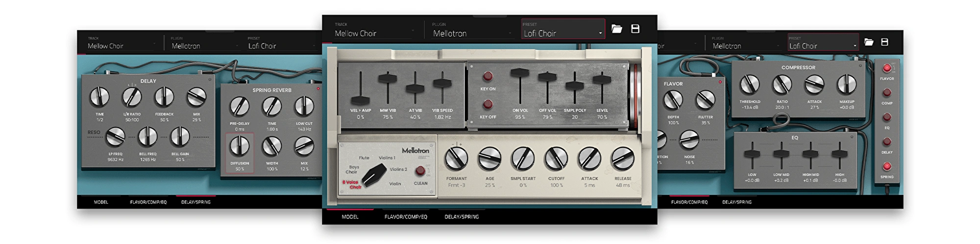The width and height of the screenshot is (980, 244).
Task: Toggle EQ effect switch in right strip
Action: tap(887, 117)
